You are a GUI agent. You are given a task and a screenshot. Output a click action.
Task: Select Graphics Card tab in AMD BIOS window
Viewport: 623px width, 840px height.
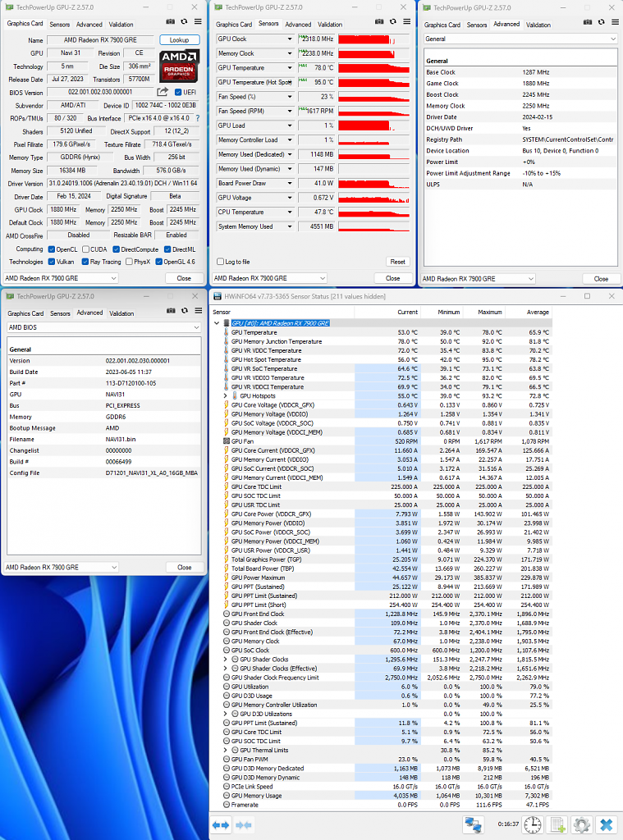click(x=25, y=313)
